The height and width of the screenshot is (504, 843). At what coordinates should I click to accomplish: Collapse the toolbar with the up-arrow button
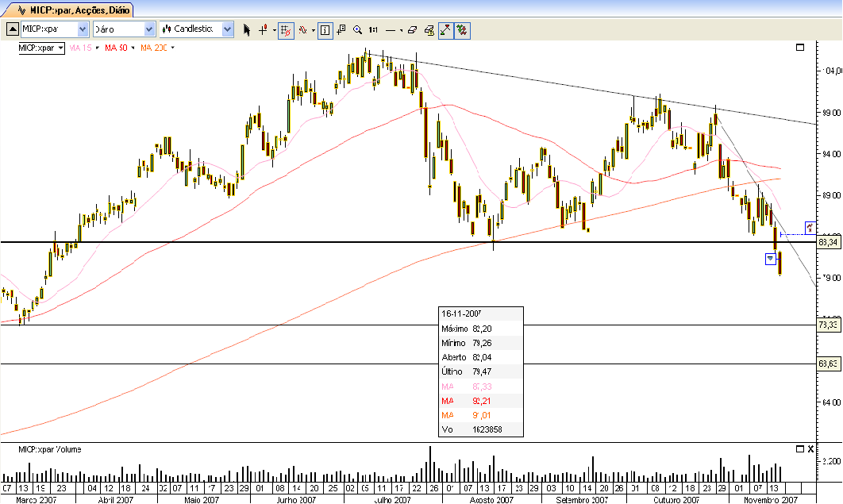(x=12, y=29)
